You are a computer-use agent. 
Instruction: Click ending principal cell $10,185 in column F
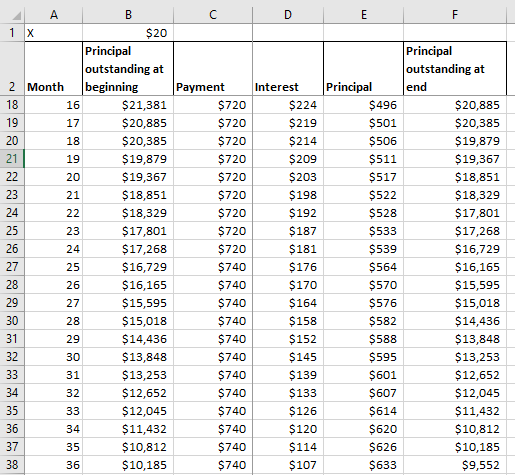point(455,447)
